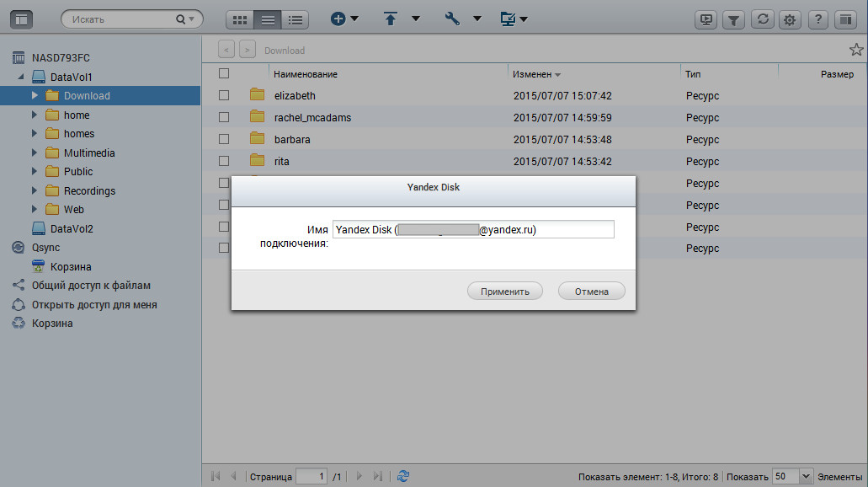Go to the next page
868x487 pixels.
[359, 476]
